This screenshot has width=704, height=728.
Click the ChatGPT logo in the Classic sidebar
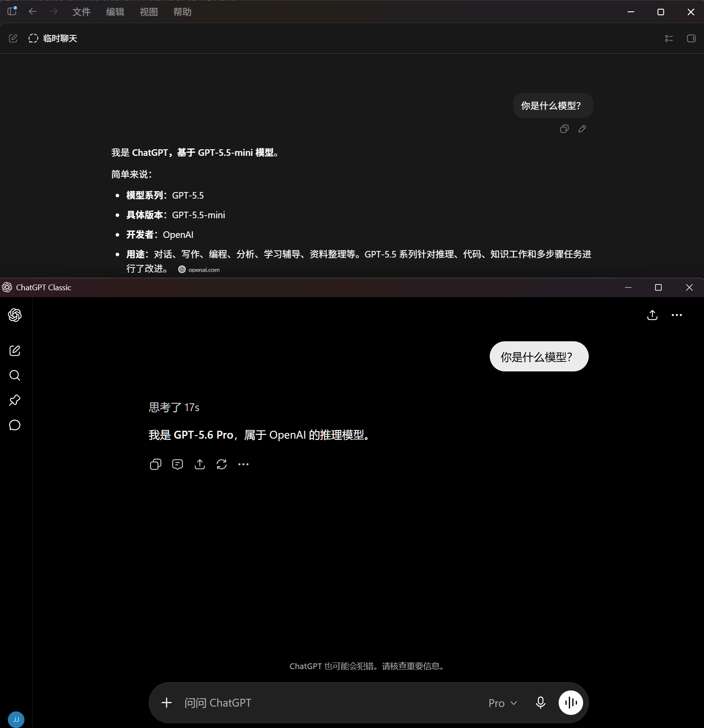point(15,315)
